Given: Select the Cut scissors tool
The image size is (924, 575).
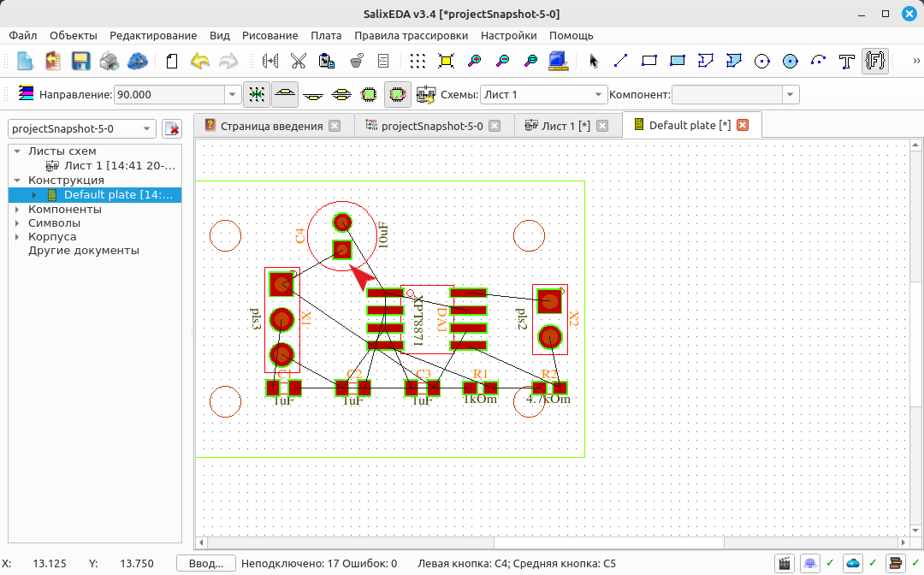Looking at the screenshot, I should (x=299, y=61).
